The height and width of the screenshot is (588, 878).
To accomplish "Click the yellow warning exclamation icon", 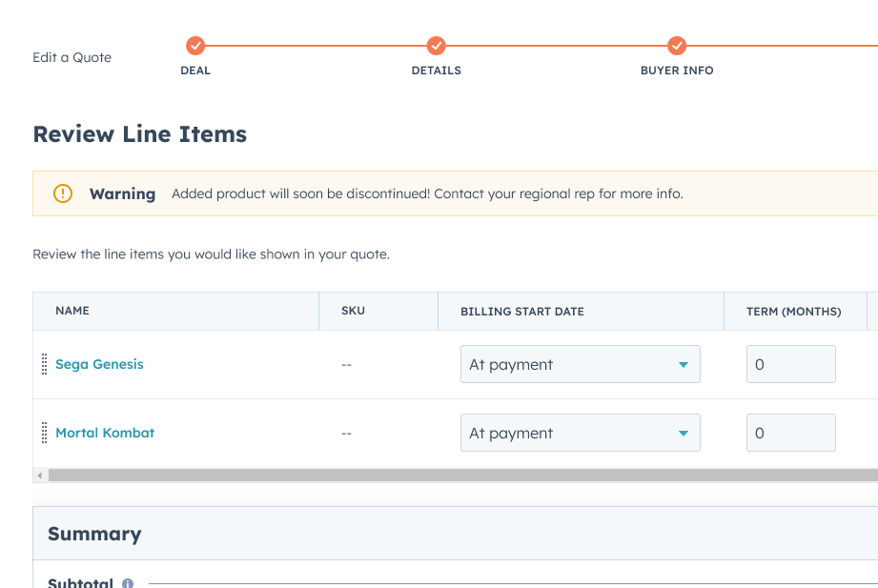I will 63,193.
